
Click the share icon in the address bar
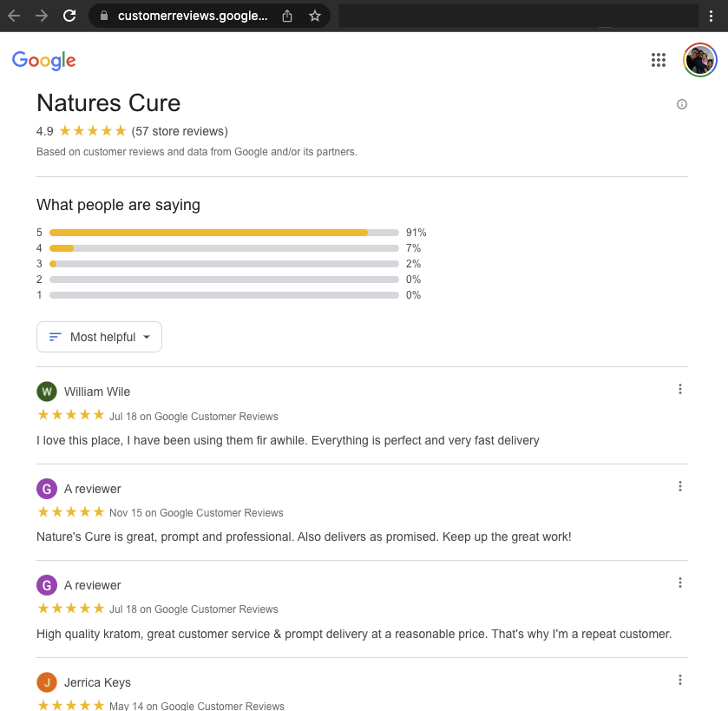[x=286, y=16]
